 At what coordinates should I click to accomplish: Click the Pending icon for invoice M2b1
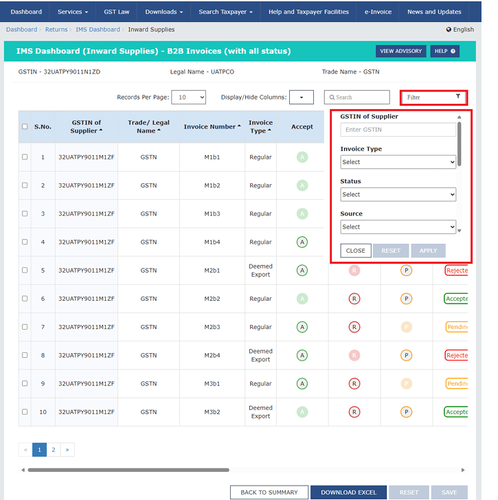406,270
